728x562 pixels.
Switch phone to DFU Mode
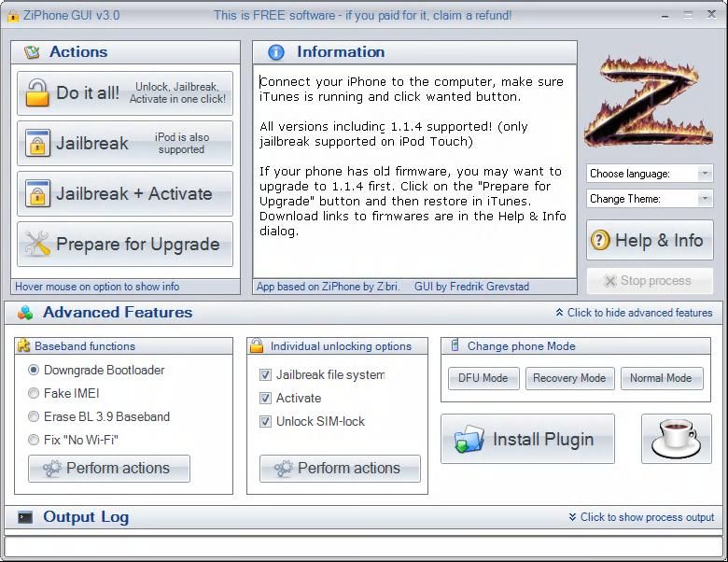point(483,378)
